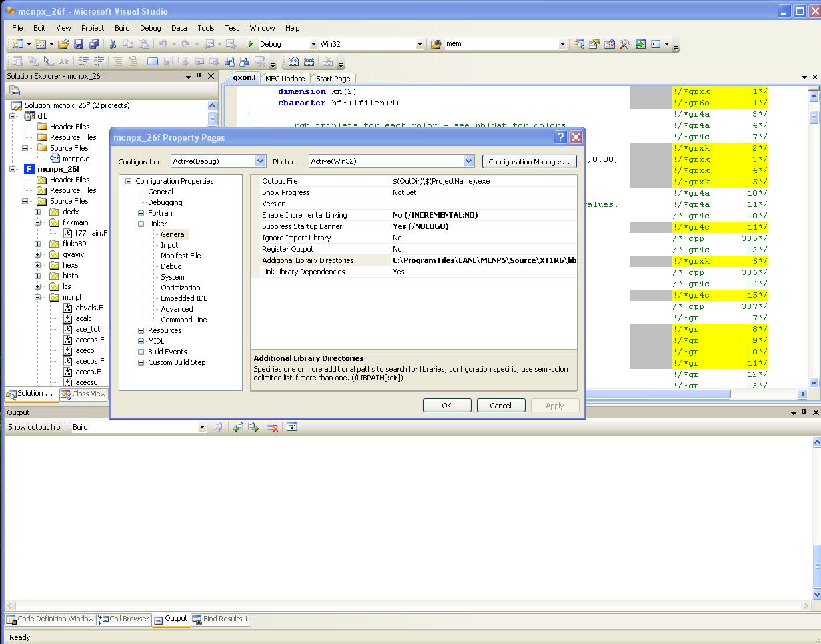
Task: Click the Find Message in Code icon in Output
Action: [218, 427]
